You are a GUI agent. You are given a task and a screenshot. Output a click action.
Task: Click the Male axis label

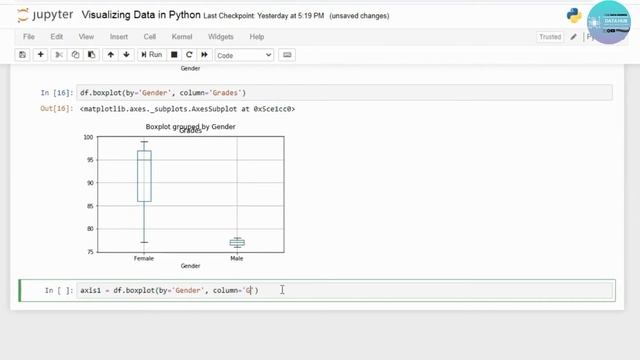click(237, 258)
